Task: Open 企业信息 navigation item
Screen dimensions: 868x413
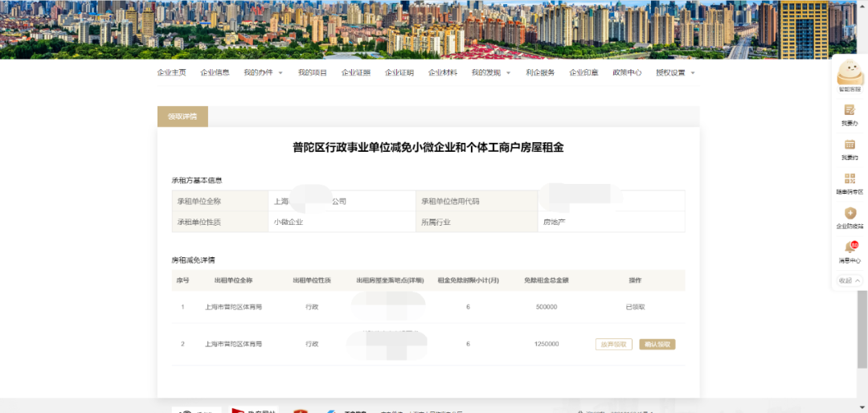Action: (x=215, y=72)
